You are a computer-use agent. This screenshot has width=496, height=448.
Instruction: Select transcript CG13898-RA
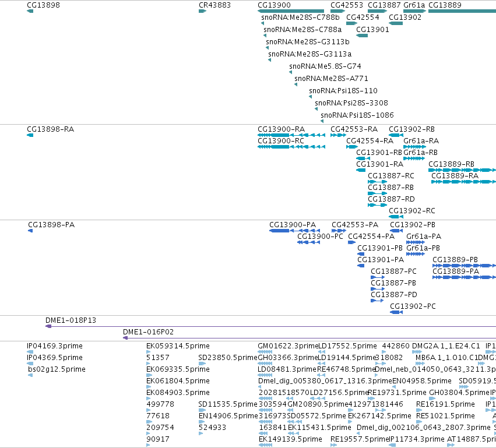coord(50,129)
